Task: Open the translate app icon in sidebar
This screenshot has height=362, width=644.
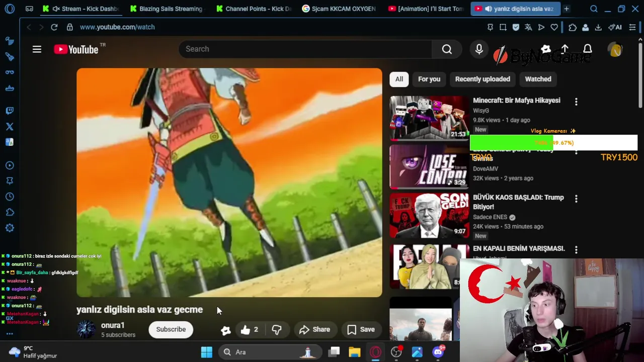Action: coord(10,142)
